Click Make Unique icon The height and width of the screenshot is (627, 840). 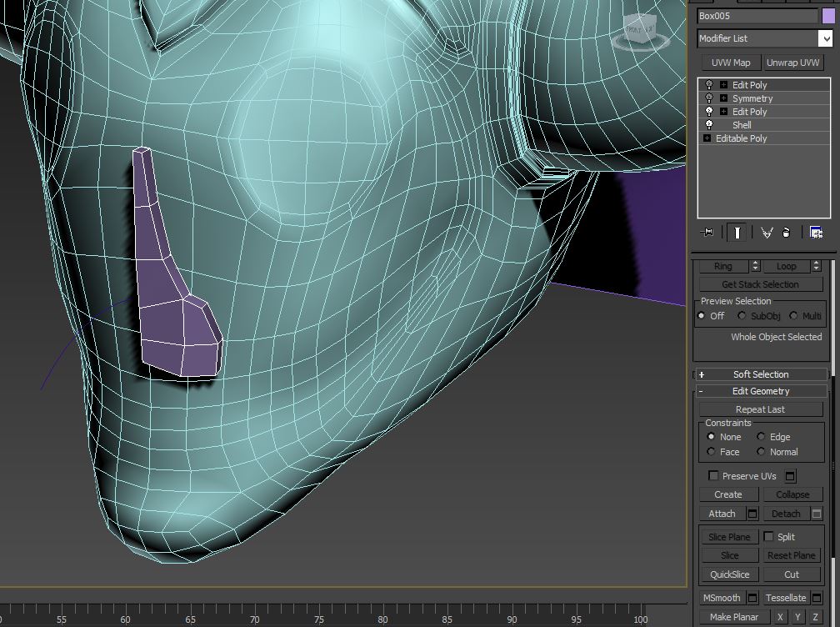pos(767,233)
